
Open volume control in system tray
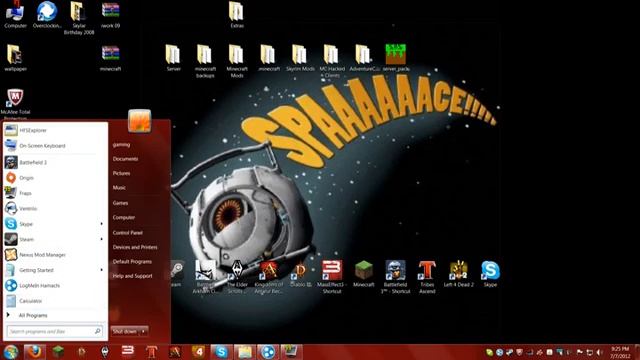[x=599, y=352]
